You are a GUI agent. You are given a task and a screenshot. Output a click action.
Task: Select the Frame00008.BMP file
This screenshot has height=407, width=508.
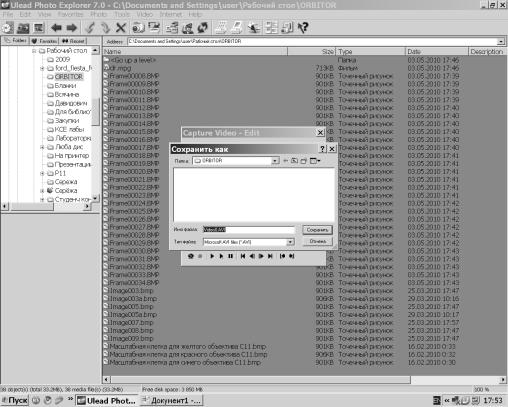pyautogui.click(x=134, y=76)
